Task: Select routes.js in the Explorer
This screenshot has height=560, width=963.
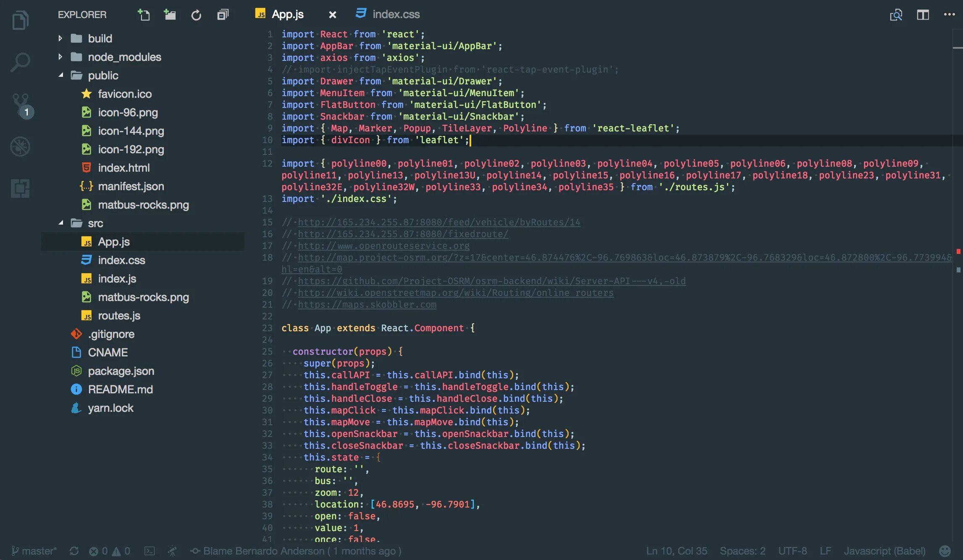Action: (x=119, y=315)
